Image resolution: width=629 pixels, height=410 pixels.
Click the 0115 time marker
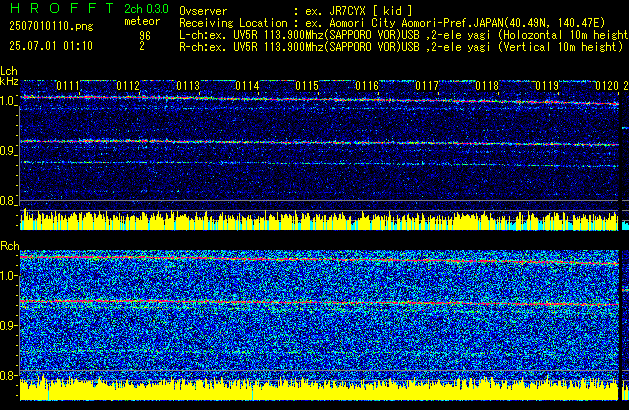click(x=307, y=86)
